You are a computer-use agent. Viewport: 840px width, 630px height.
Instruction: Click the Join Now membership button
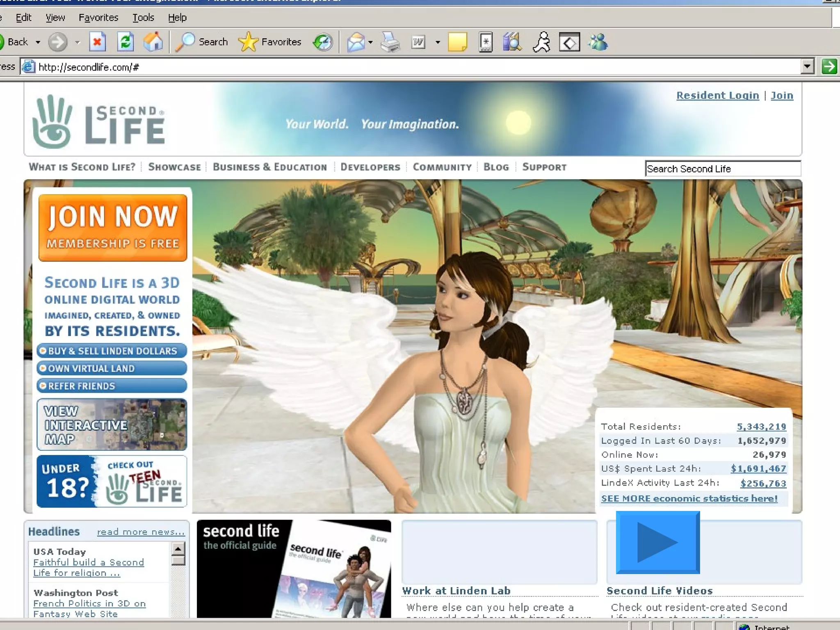pos(113,228)
